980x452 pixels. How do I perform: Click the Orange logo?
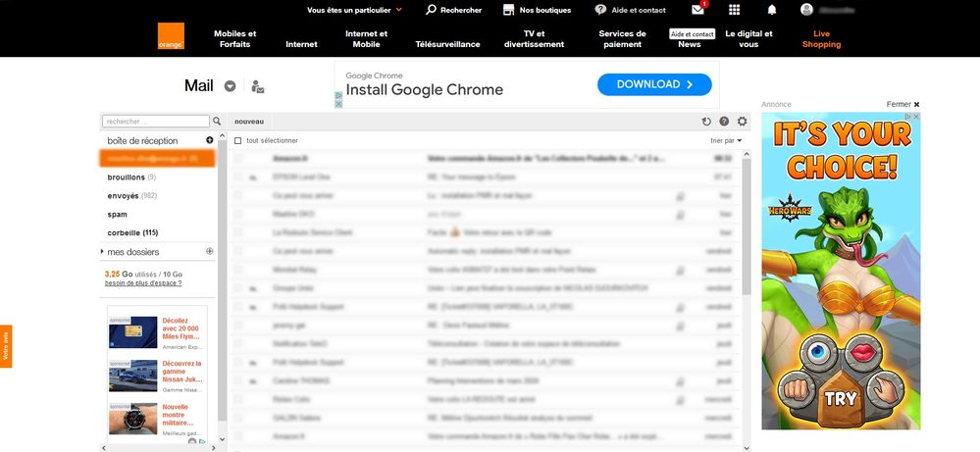coord(171,36)
